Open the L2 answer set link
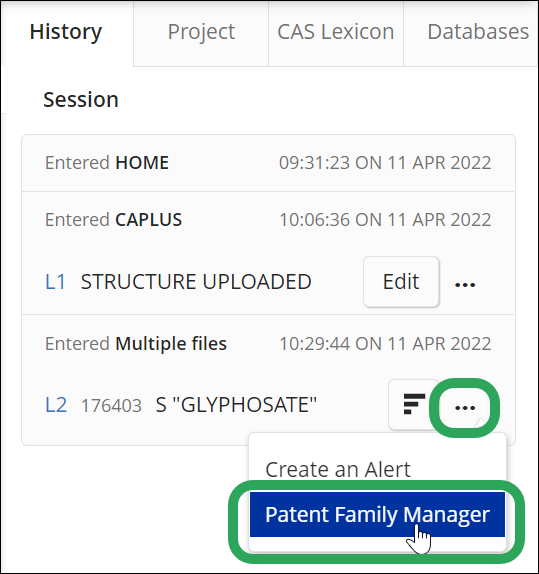The image size is (539, 574). point(56,405)
